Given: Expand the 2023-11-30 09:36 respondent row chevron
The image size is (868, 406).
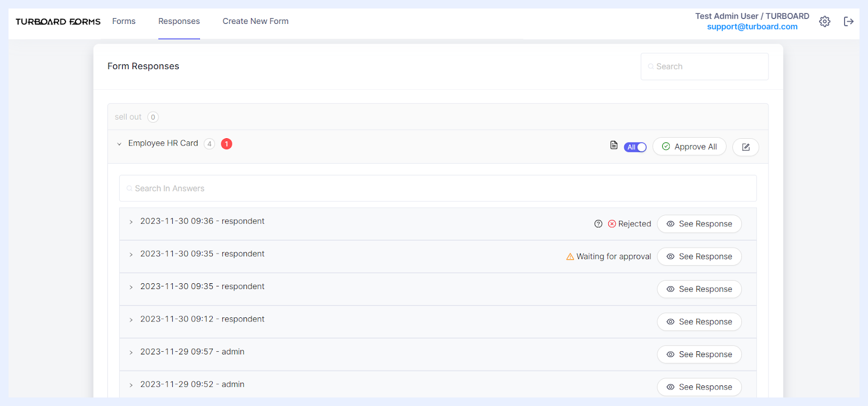Looking at the screenshot, I should pos(131,222).
